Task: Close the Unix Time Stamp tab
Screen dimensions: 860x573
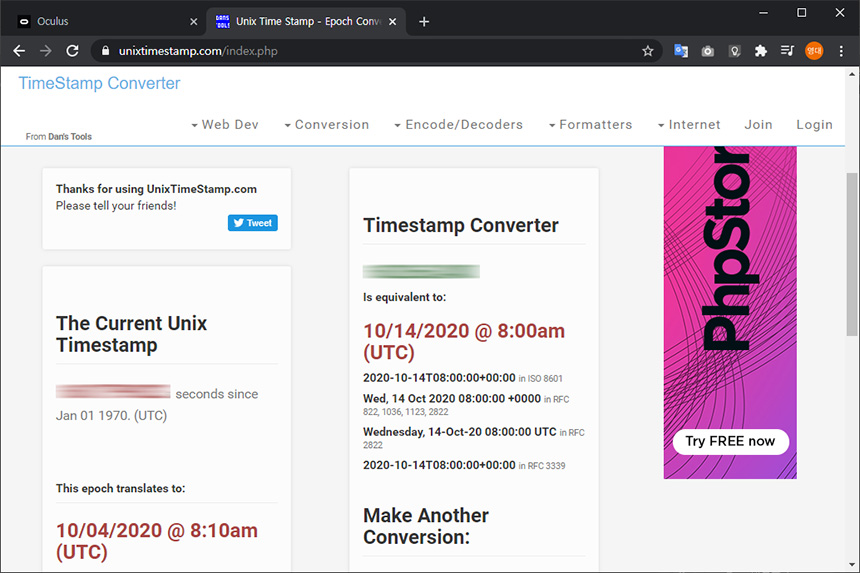Action: tap(393, 21)
